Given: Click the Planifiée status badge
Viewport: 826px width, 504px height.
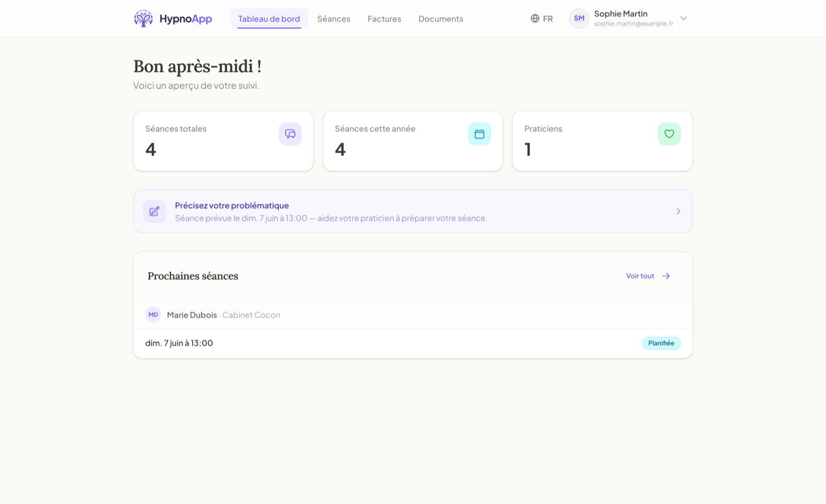Looking at the screenshot, I should tap(661, 344).
